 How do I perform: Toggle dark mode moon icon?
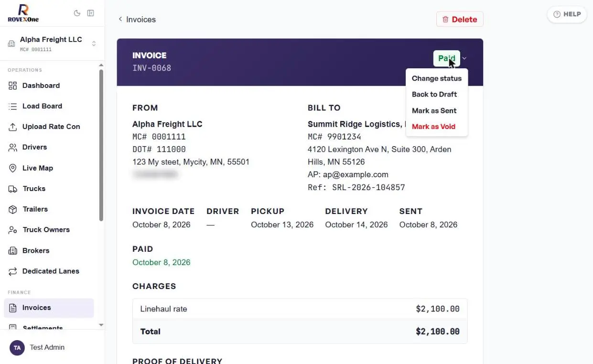tap(77, 13)
